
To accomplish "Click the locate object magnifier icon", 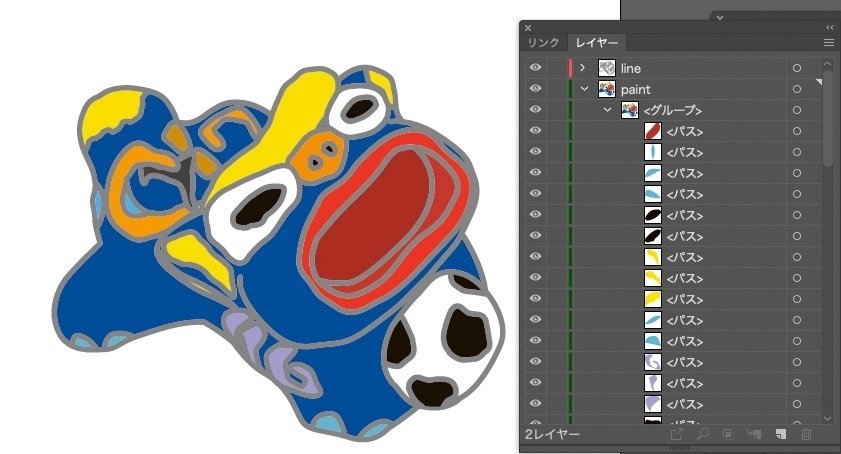I will [703, 434].
